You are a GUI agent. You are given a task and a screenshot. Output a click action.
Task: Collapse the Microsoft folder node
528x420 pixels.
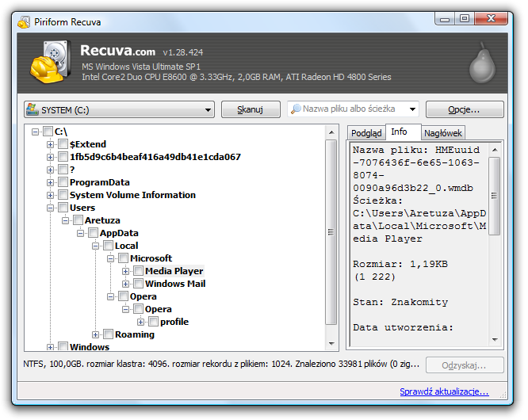(x=110, y=258)
